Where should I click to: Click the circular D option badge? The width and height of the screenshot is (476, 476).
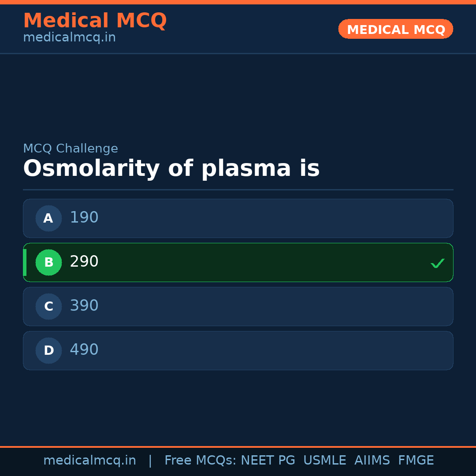(48, 350)
